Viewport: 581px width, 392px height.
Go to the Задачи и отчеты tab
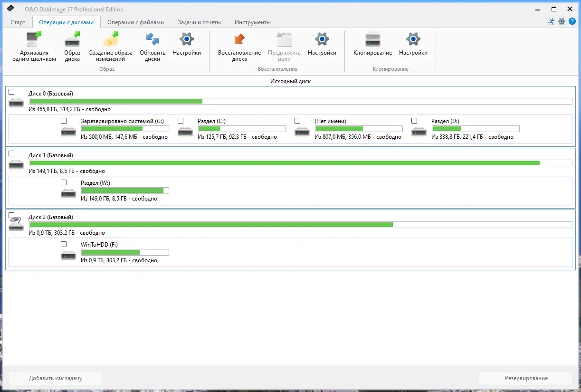coord(199,22)
